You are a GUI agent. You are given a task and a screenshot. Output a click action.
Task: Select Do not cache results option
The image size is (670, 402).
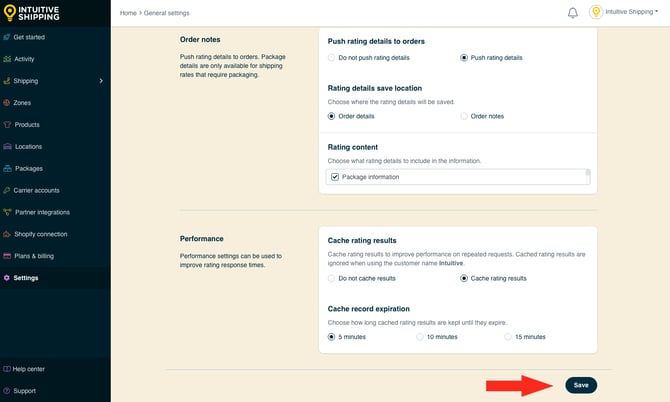[332, 278]
